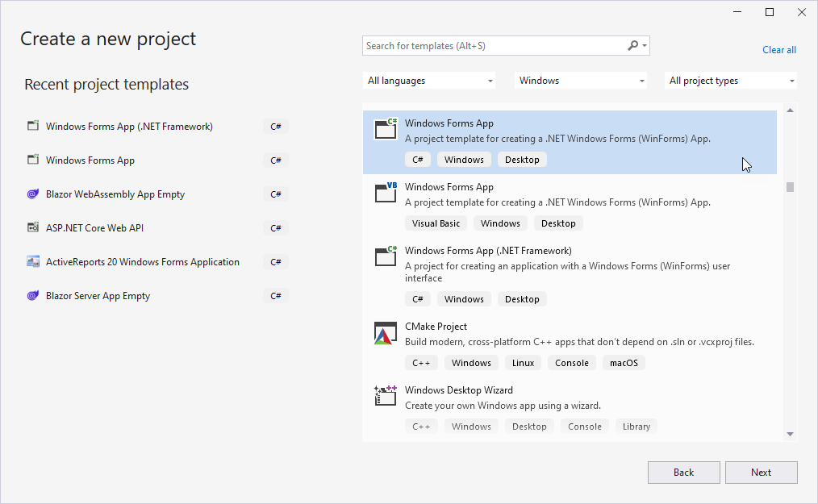
Task: Click the template list scrollbar down arrow
Action: pos(791,434)
